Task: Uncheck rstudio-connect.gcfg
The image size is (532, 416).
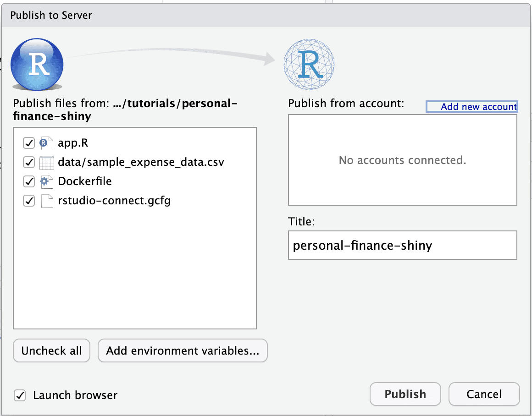Action: (28, 201)
